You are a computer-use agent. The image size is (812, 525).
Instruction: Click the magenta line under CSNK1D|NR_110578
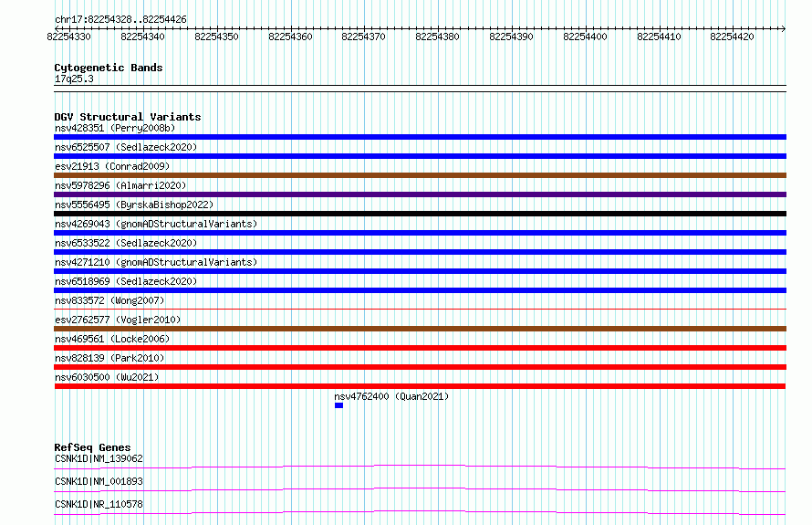point(420,512)
